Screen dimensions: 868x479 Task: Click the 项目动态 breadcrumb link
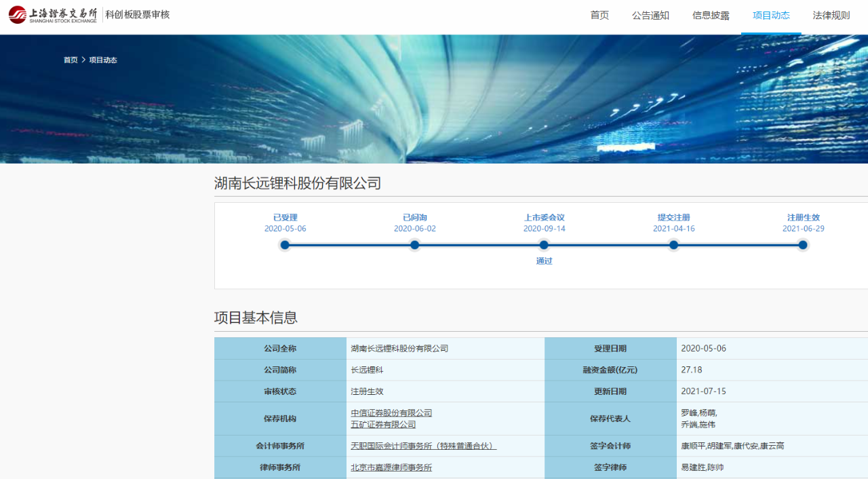coord(103,60)
